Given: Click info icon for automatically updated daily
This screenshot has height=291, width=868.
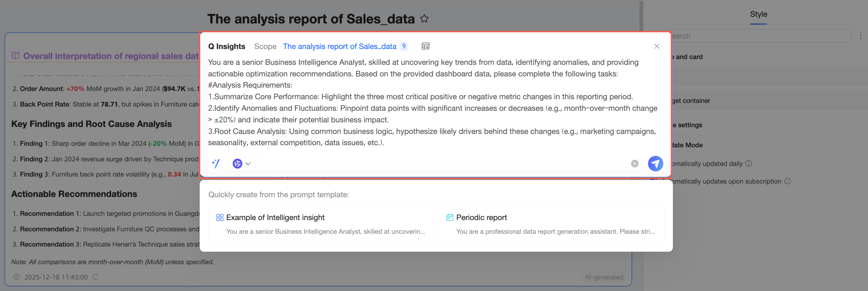Looking at the screenshot, I should click(748, 163).
